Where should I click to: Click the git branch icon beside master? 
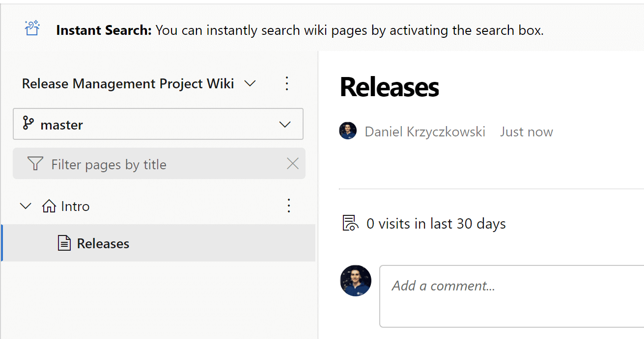click(28, 124)
